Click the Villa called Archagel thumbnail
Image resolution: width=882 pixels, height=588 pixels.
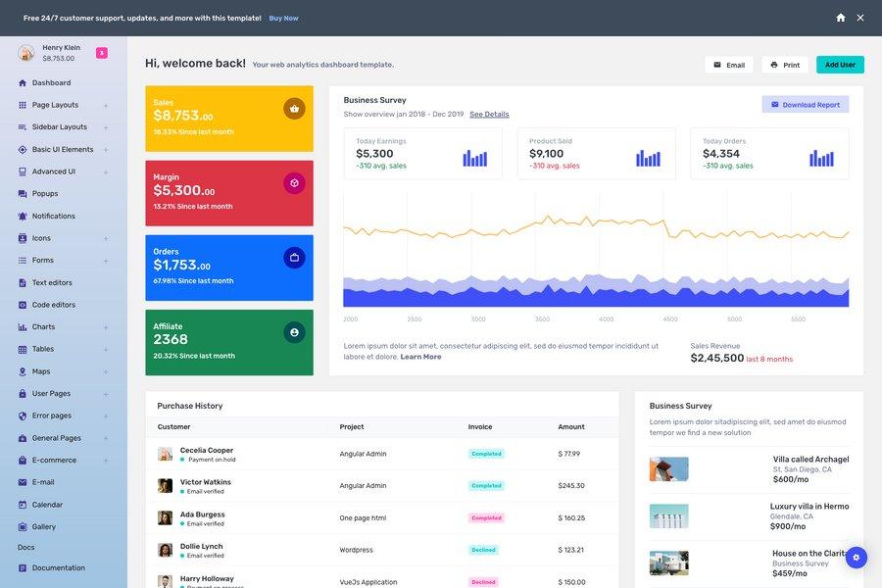coord(668,468)
